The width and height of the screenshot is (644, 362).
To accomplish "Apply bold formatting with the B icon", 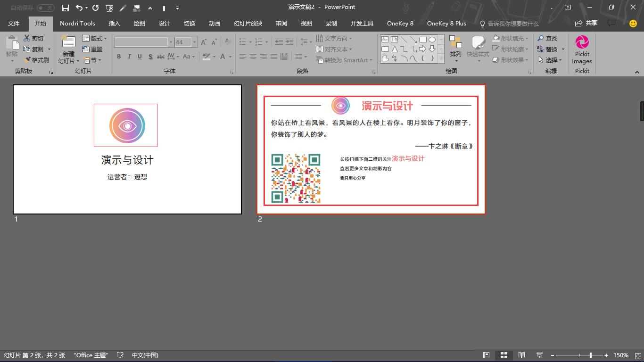I will point(119,57).
